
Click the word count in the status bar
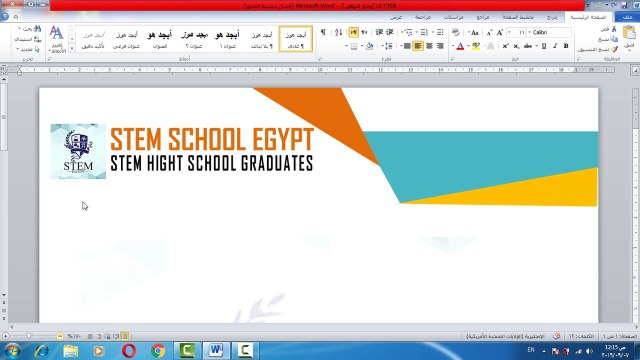pos(582,336)
